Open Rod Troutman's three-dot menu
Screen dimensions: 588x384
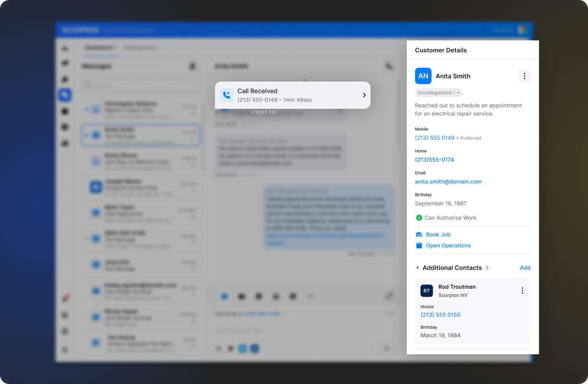(x=522, y=291)
